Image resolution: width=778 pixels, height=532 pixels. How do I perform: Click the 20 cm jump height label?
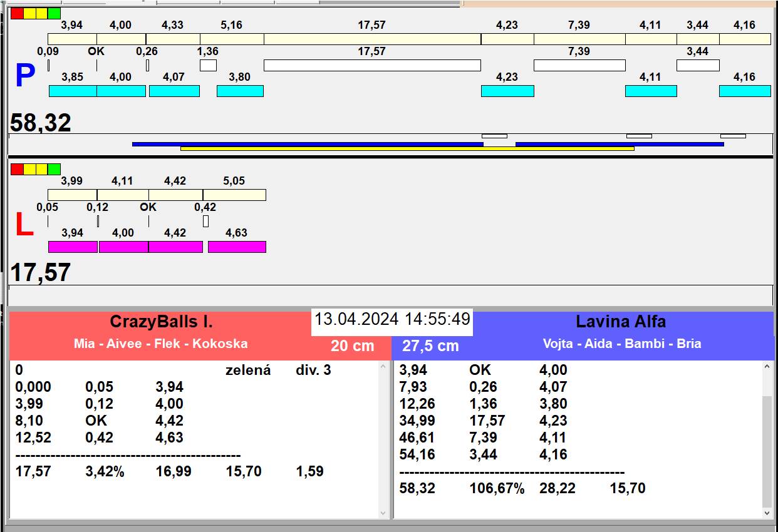coord(352,345)
